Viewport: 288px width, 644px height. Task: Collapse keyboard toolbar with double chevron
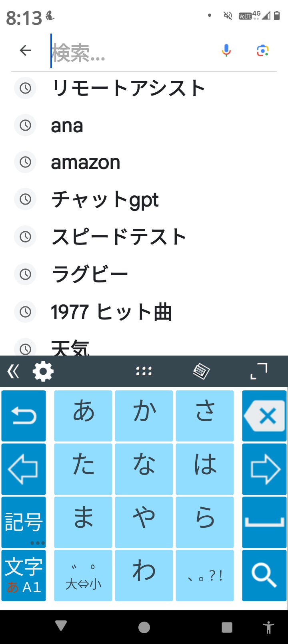click(x=13, y=372)
